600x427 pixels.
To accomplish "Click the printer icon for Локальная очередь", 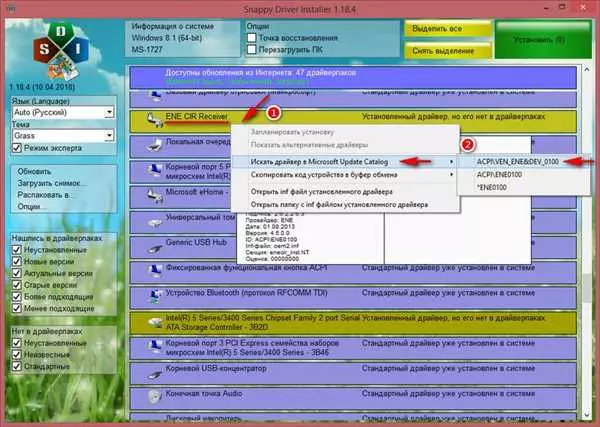I will [x=155, y=145].
